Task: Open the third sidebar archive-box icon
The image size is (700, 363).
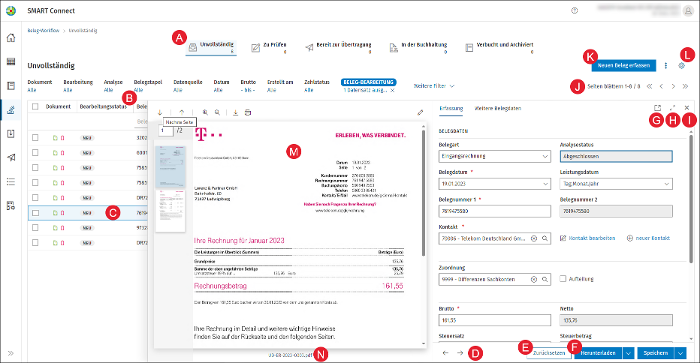Action: [x=11, y=85]
